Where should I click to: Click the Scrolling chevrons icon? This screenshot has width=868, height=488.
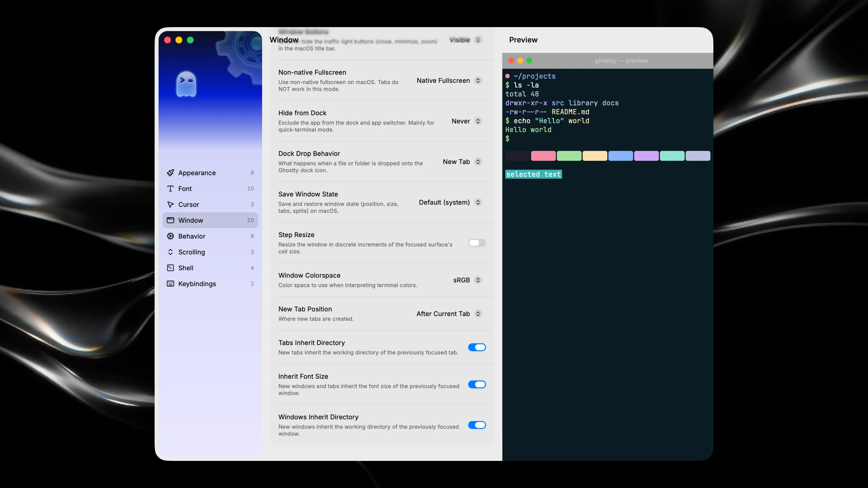click(x=171, y=252)
